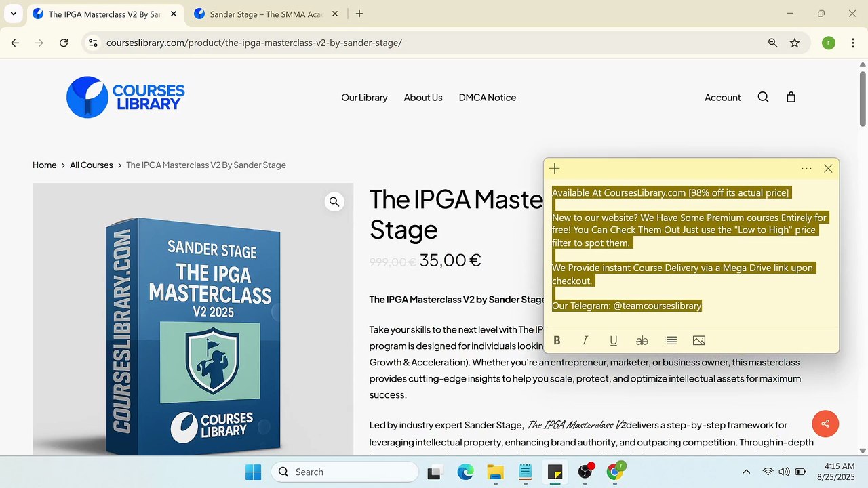Screen dimensions: 868x488
Task: Toggle bullet list in sticky note
Action: click(671, 340)
